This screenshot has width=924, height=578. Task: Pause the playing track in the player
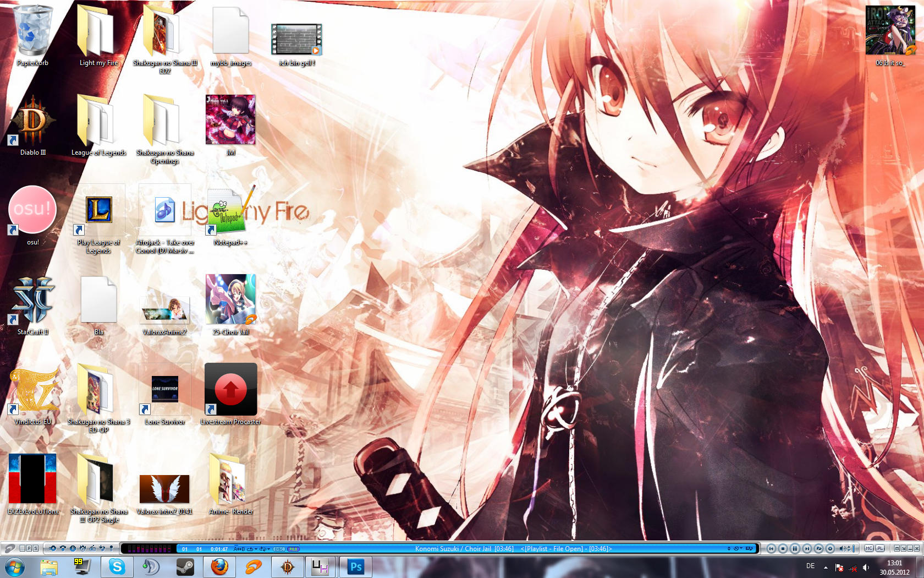coord(795,548)
